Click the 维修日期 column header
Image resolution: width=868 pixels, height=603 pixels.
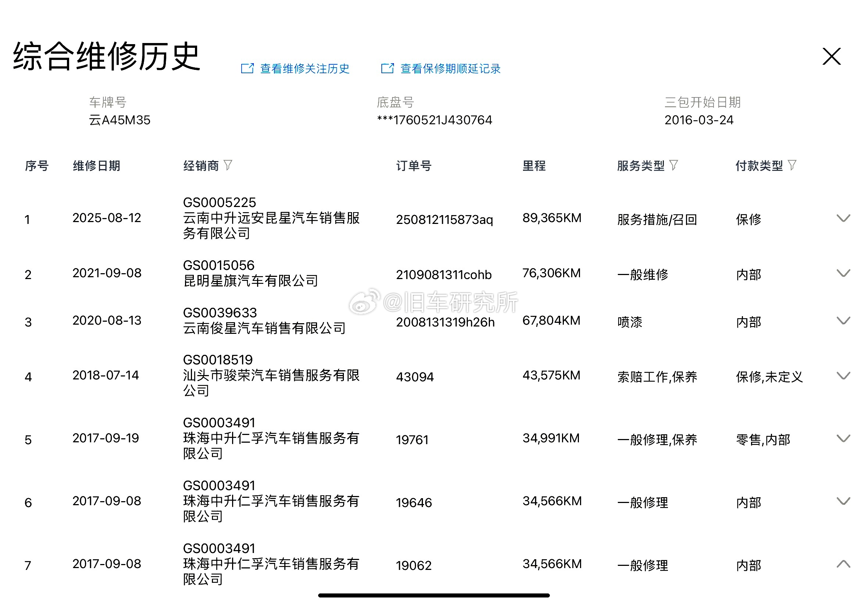coord(96,166)
